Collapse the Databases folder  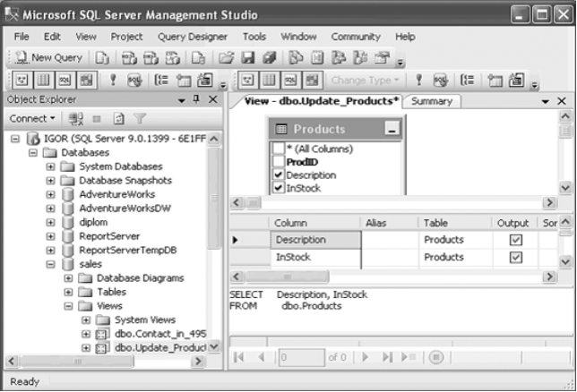tap(33, 153)
